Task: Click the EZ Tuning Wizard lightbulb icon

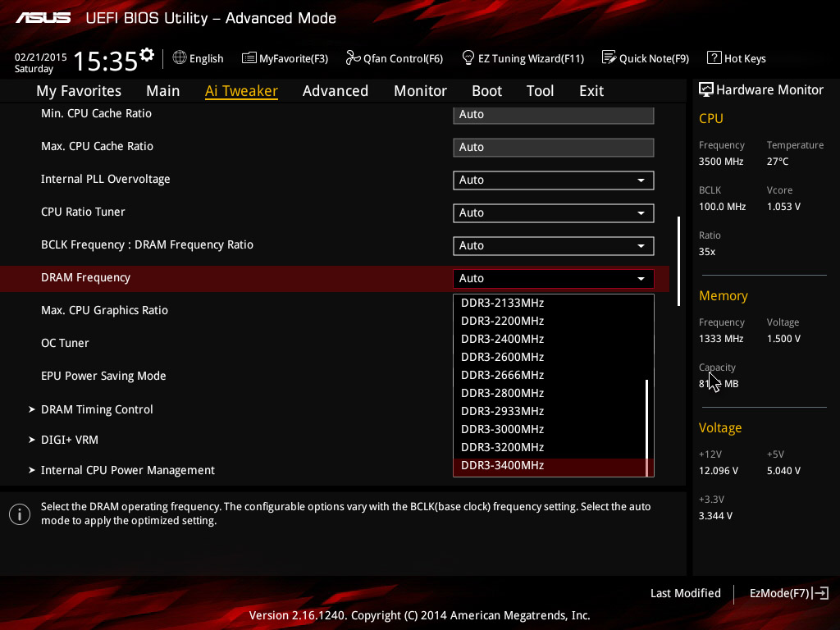Action: 468,57
